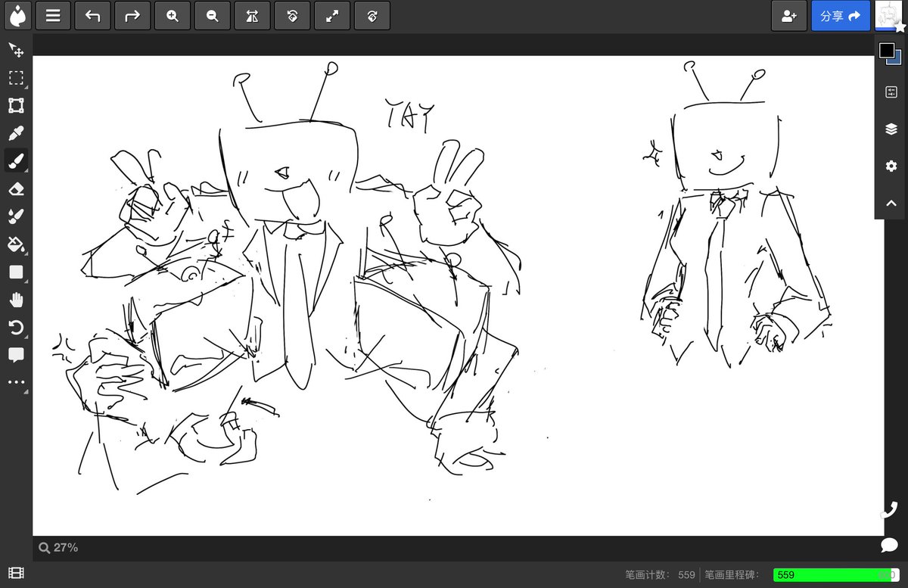
Task: Fit the canvas to screen
Action: click(332, 16)
